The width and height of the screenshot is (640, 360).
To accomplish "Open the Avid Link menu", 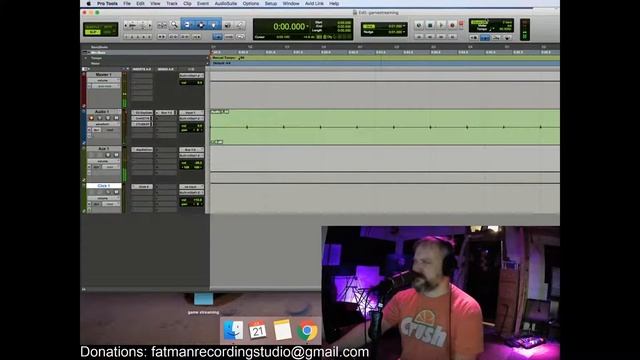I will [x=314, y=4].
